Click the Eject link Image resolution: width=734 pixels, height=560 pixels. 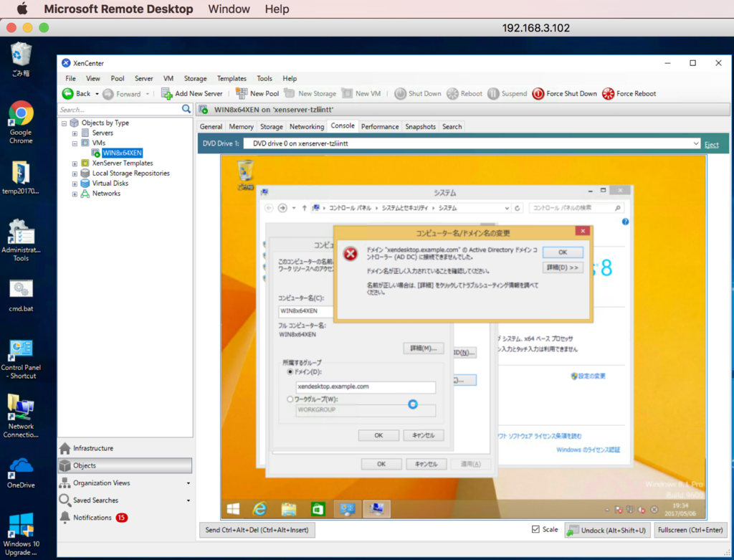click(712, 145)
